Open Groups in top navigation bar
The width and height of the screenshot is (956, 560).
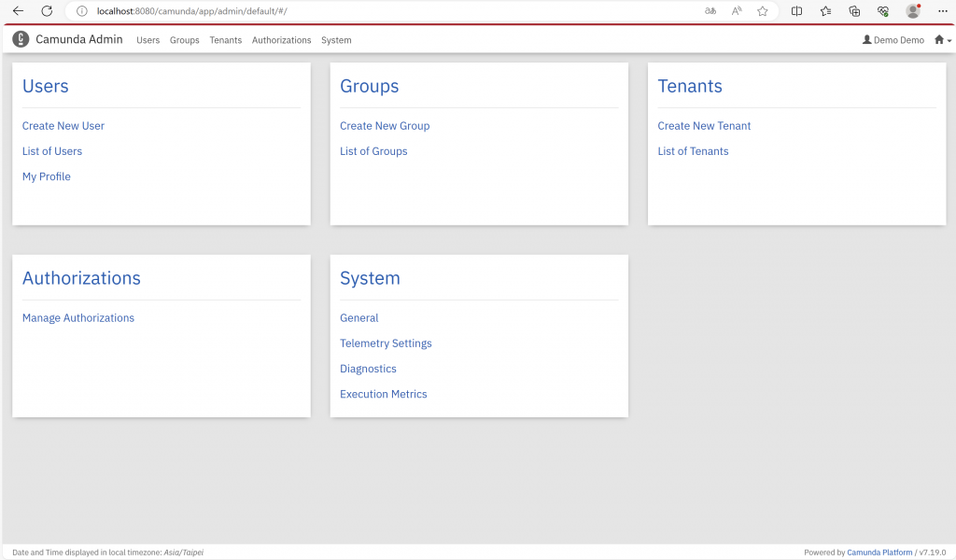185,40
